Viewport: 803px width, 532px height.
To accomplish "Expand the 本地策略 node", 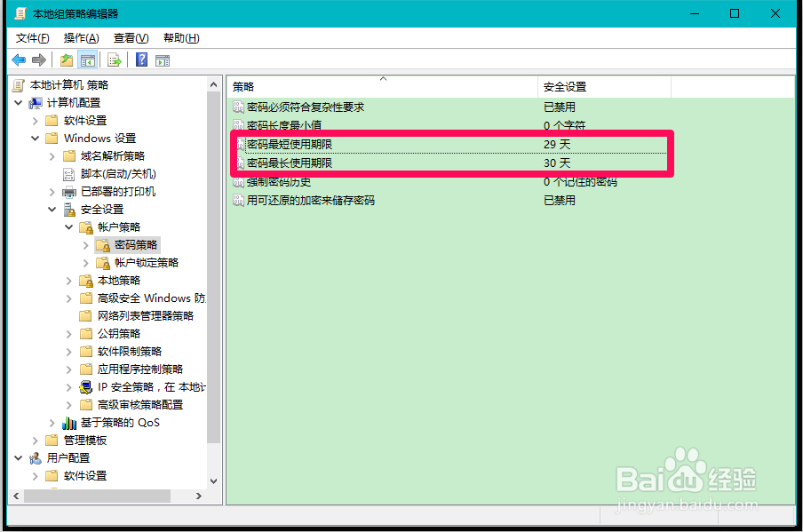I will 68,280.
